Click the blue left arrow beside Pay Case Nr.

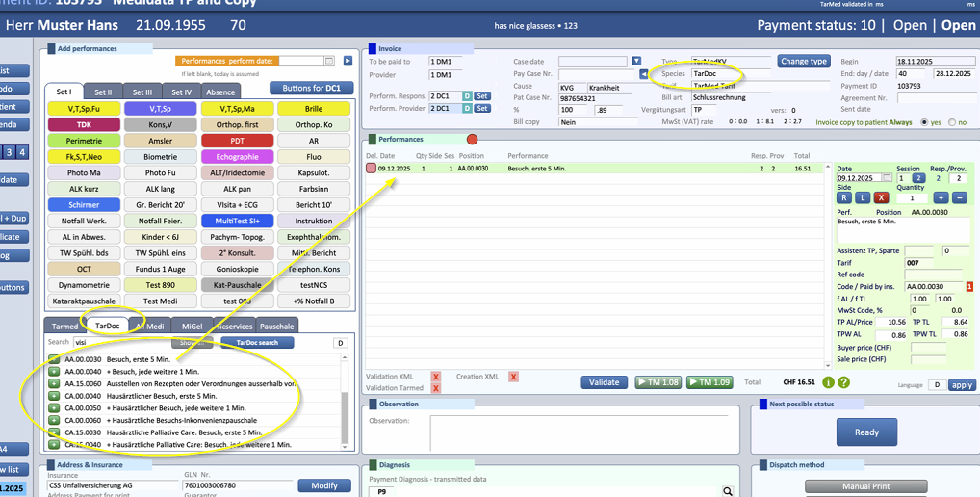pos(644,74)
